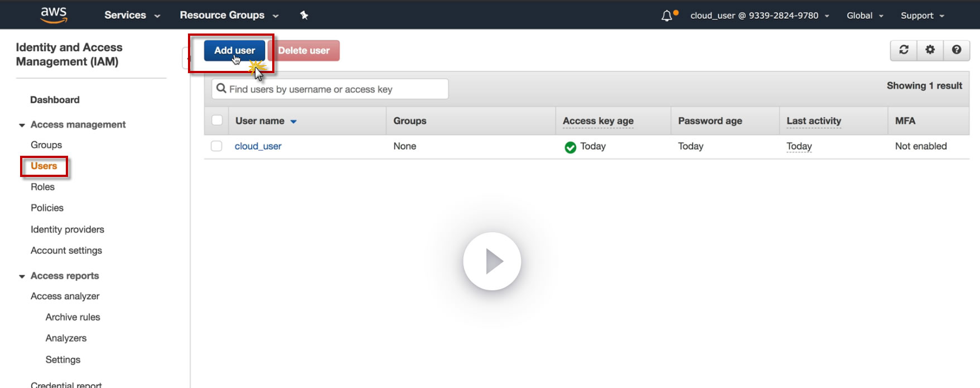Screen dimensions: 980x388
Task: Open the notifications bell
Action: tap(667, 16)
